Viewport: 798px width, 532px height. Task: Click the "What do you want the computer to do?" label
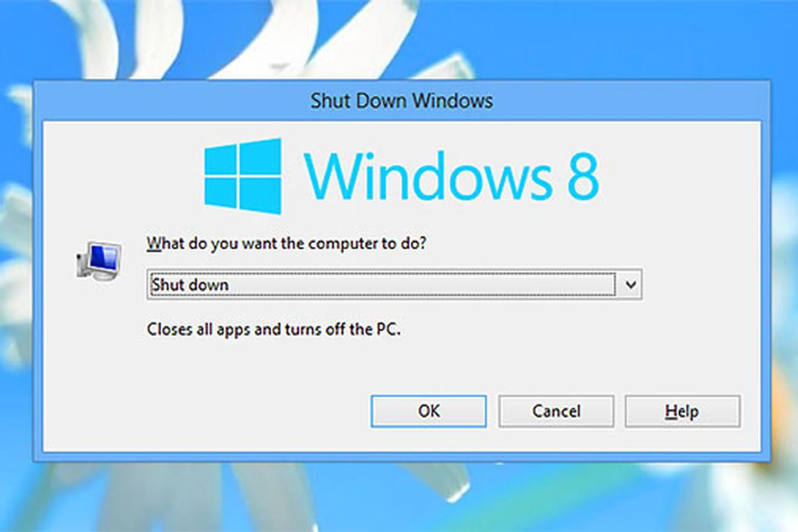click(286, 244)
